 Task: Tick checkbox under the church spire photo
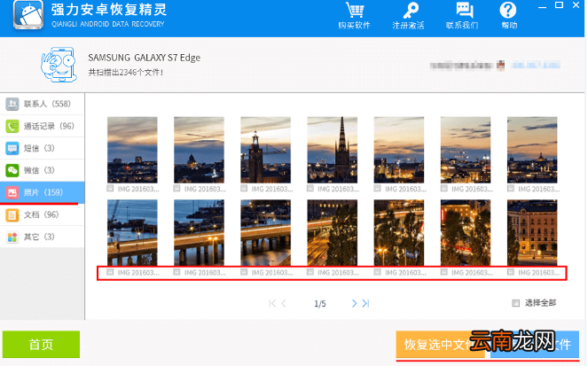point(310,189)
